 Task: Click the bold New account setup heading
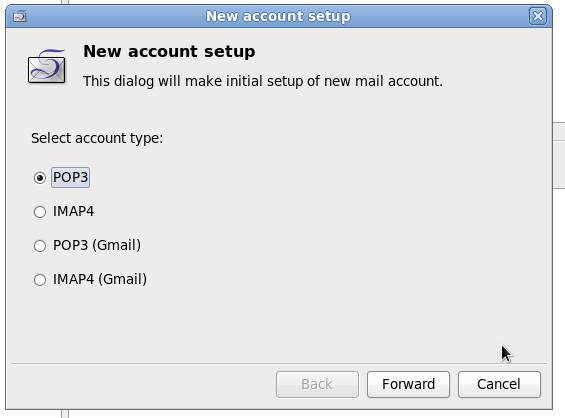[x=169, y=51]
